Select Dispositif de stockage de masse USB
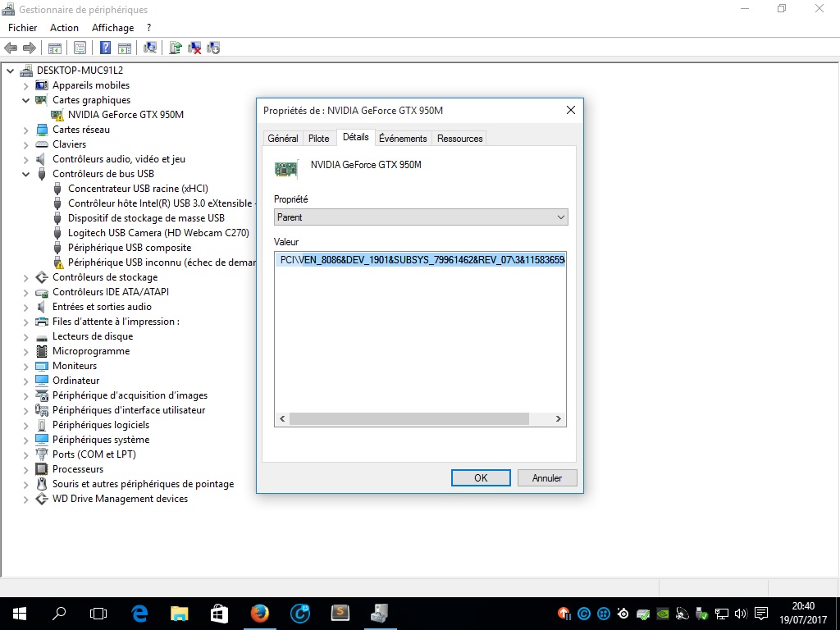This screenshot has width=840, height=630. (x=146, y=218)
